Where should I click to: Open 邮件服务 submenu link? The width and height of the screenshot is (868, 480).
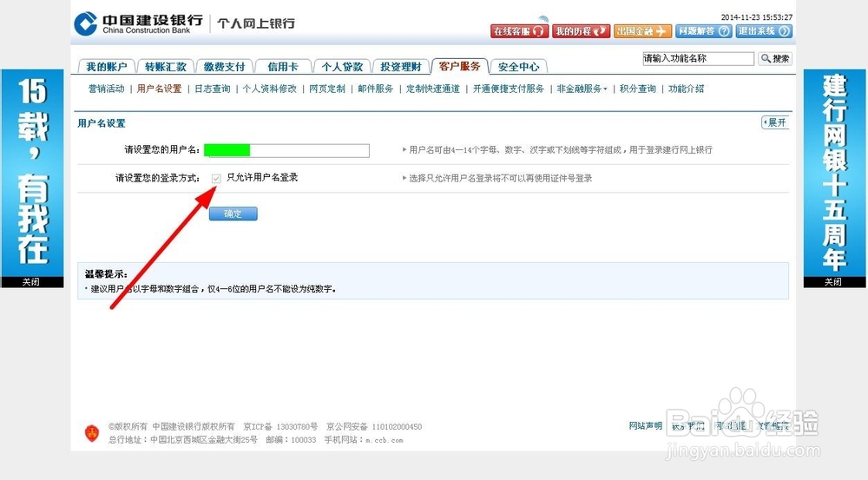point(375,89)
